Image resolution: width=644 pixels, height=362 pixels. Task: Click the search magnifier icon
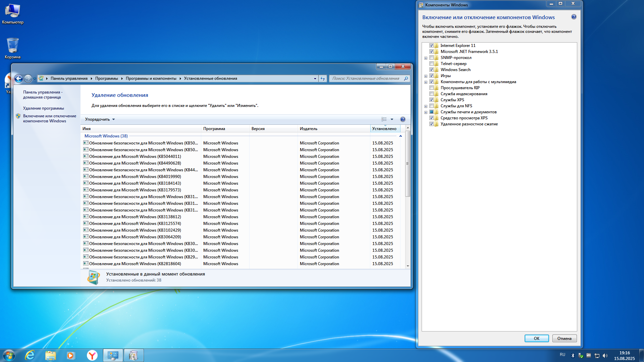point(406,78)
